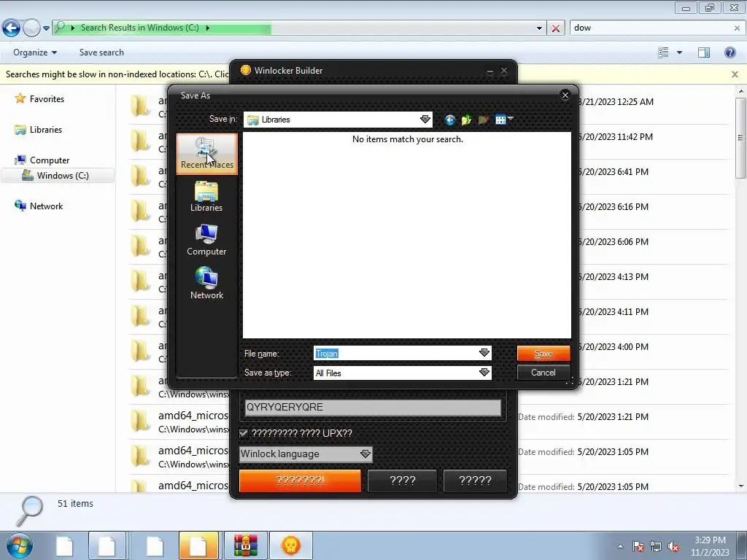
Task: Click folder icon in row dated 5/20/2023 4:00 PM
Action: (x=141, y=351)
